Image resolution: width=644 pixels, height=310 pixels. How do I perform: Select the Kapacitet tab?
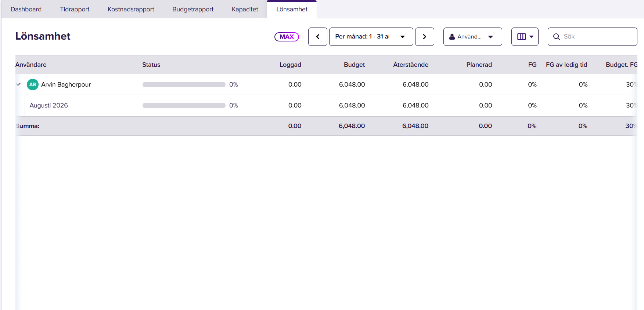click(245, 9)
